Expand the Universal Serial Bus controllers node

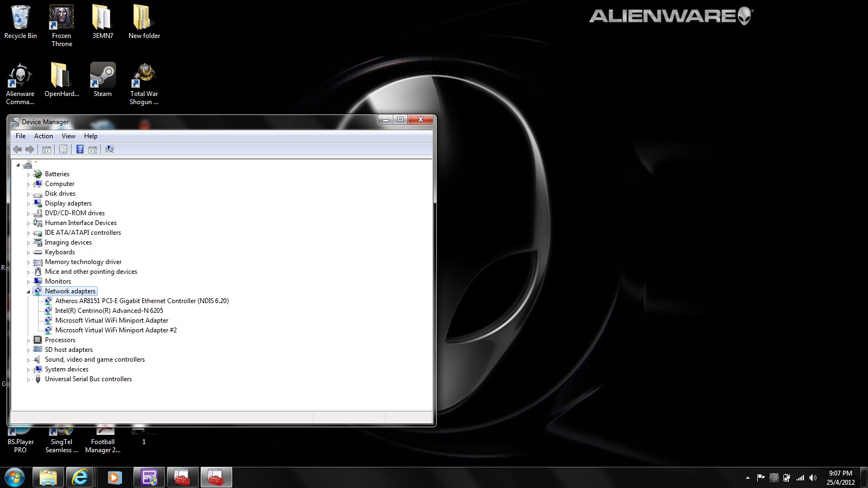click(x=28, y=380)
